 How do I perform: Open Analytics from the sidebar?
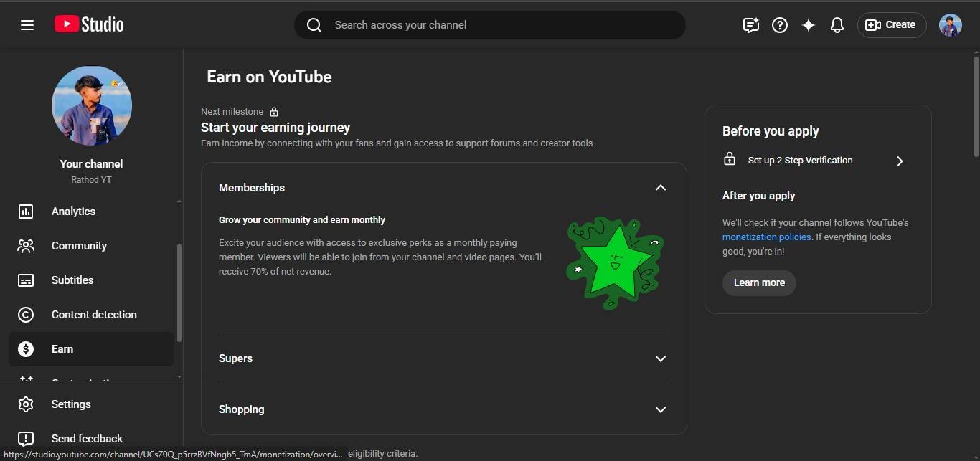[73, 212]
